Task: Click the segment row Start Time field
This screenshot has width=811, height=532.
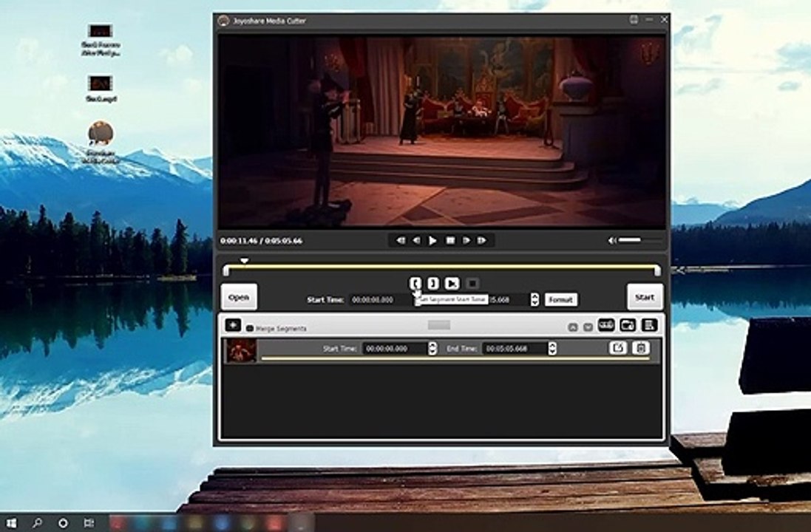Action: (396, 349)
